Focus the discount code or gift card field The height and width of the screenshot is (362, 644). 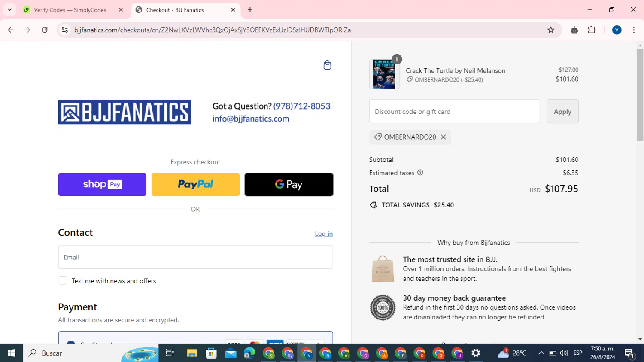[454, 111]
